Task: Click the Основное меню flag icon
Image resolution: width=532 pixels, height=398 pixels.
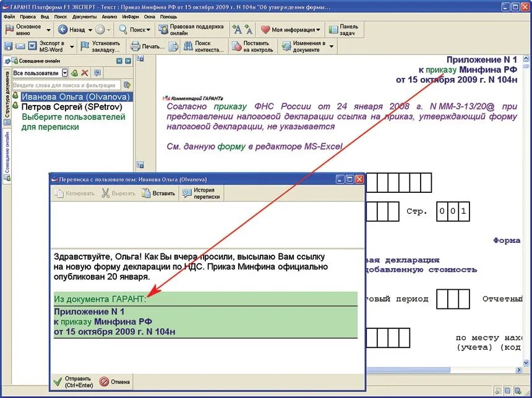Action: click(x=9, y=30)
